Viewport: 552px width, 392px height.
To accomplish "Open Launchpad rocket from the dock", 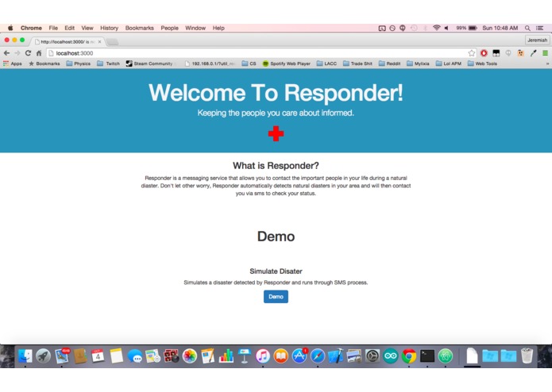I will point(44,356).
